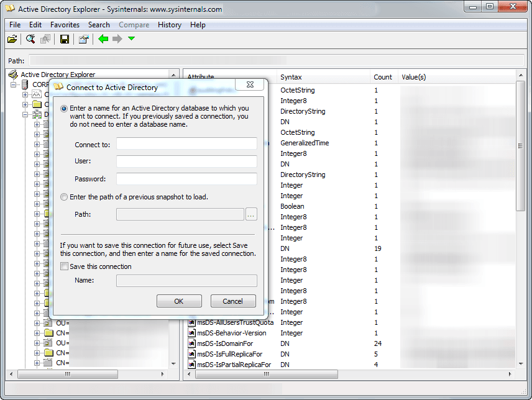
Task: Open an Active Directory snapshot file
Action: [12, 39]
